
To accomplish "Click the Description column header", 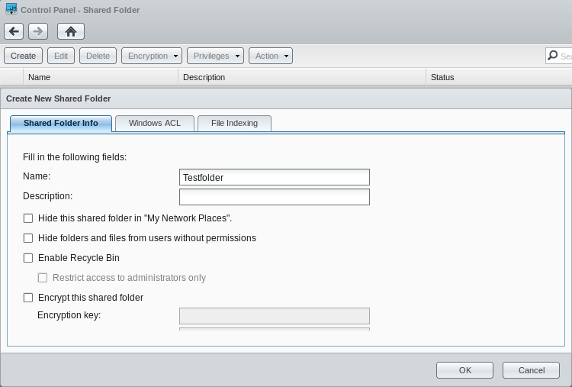I will [302, 77].
